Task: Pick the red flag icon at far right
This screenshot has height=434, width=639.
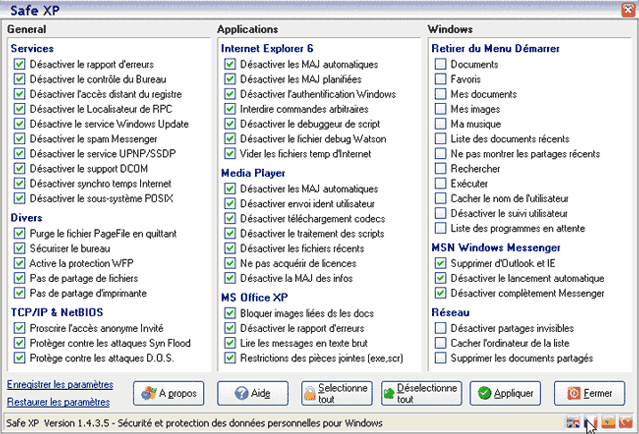Action: 626,423
